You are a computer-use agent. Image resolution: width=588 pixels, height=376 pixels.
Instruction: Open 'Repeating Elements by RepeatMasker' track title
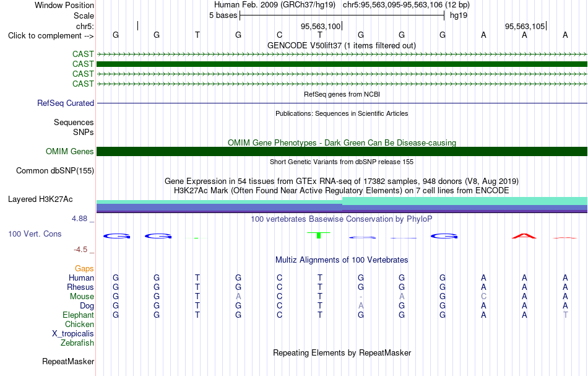point(342,352)
